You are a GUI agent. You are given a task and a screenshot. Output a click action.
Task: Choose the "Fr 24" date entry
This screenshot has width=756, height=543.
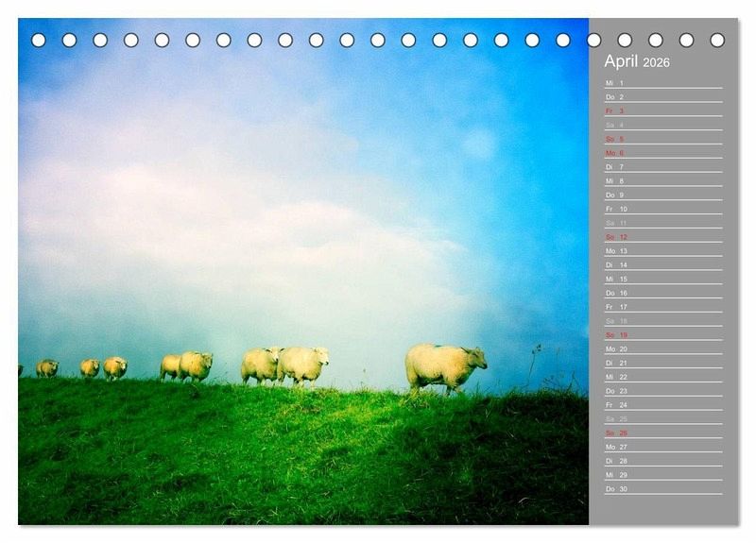(662, 405)
